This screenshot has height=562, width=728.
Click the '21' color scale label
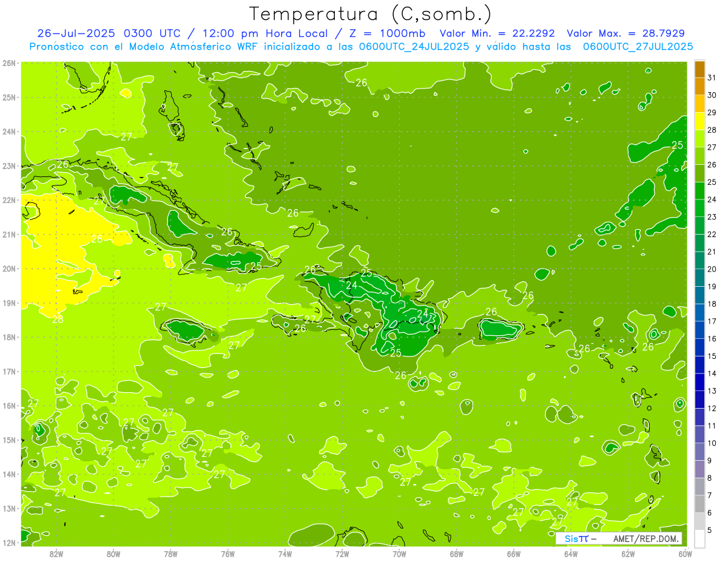click(712, 252)
